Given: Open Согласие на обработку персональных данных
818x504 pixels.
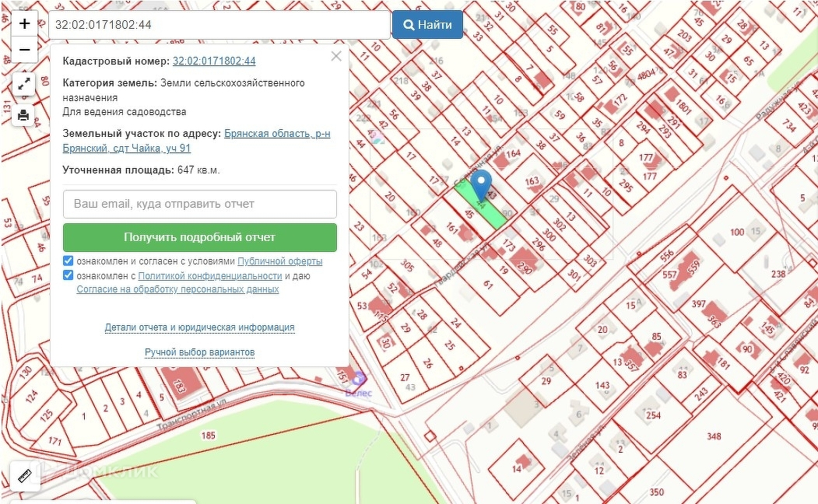Looking at the screenshot, I should tap(177, 289).
